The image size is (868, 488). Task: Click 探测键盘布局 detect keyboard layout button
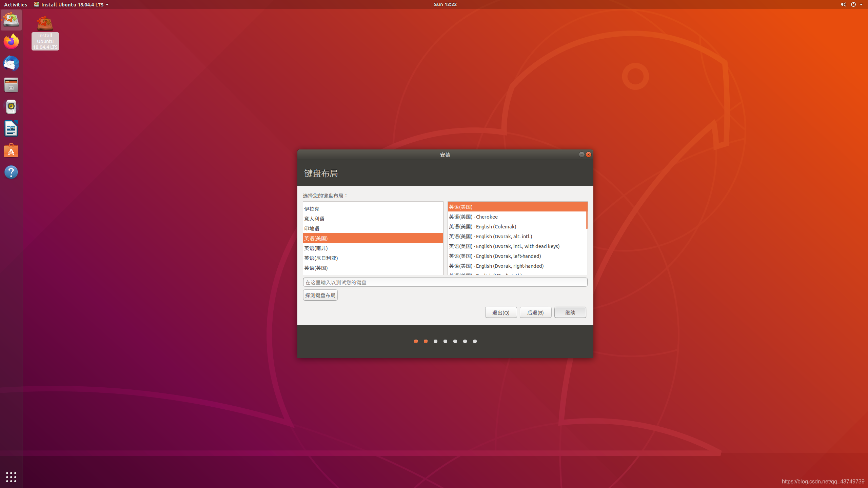pyautogui.click(x=320, y=295)
